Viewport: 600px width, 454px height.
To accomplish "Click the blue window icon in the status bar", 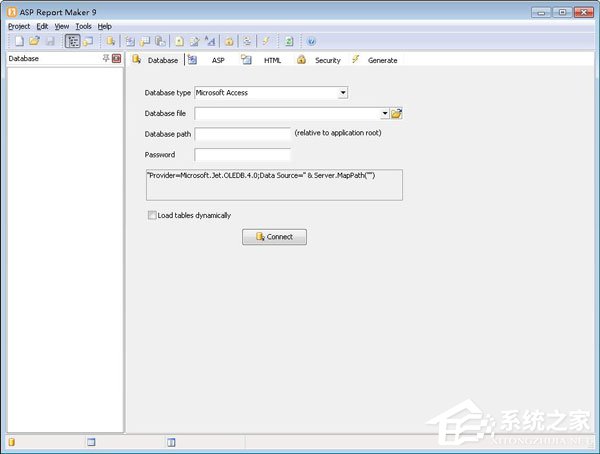I will pos(91,442).
